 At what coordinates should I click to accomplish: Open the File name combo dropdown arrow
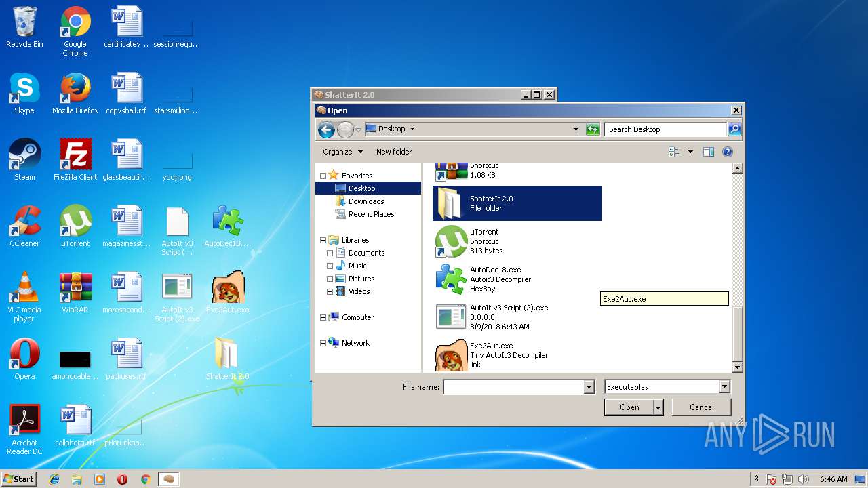click(589, 387)
